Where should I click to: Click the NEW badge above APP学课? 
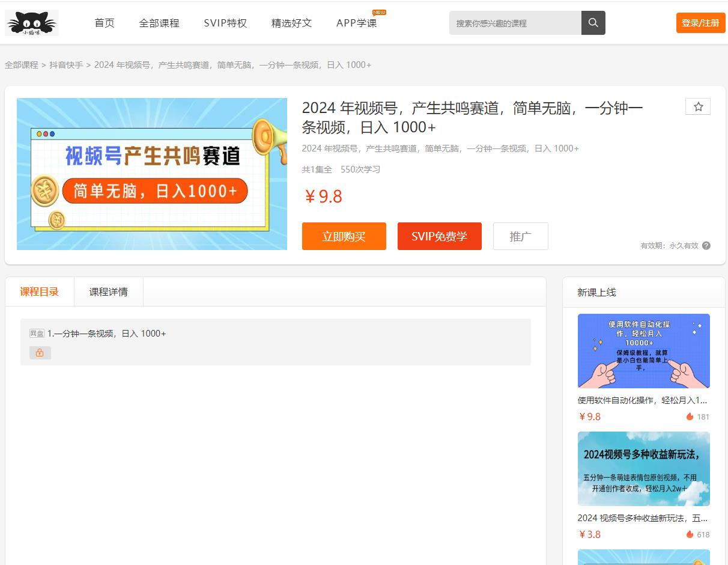379,12
